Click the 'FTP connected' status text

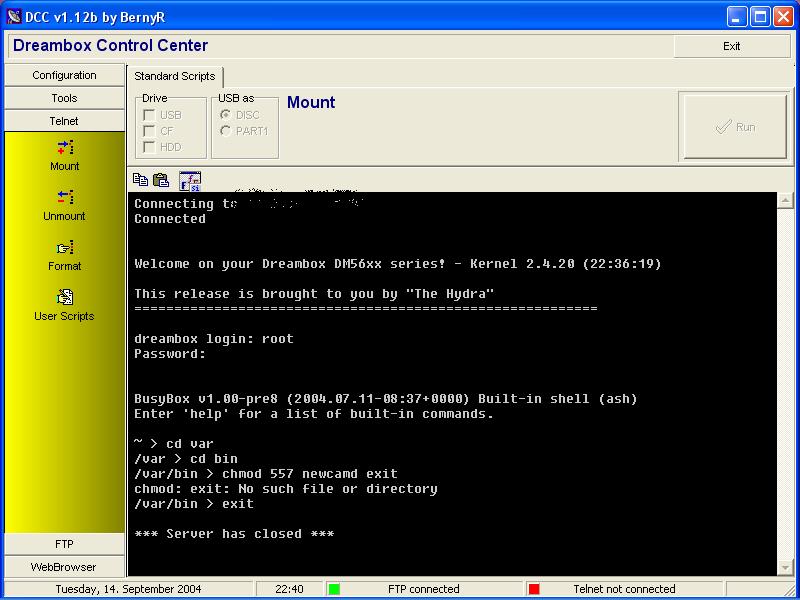[x=423, y=589]
